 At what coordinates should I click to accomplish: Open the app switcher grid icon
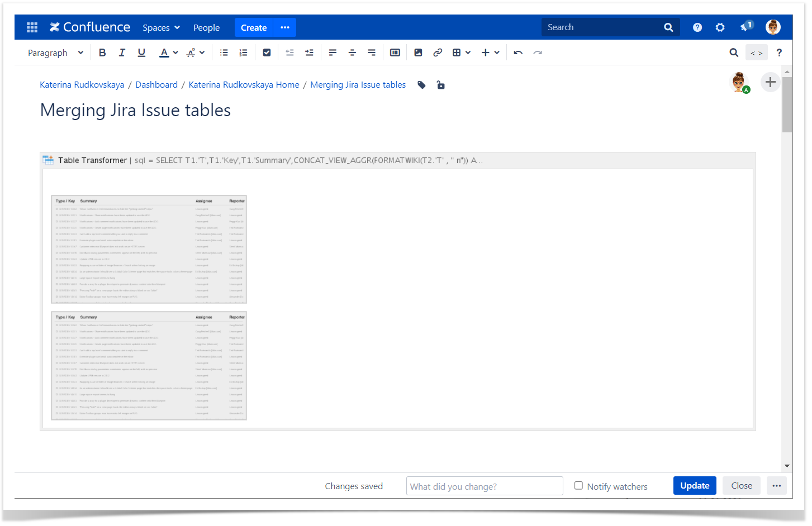coord(32,27)
